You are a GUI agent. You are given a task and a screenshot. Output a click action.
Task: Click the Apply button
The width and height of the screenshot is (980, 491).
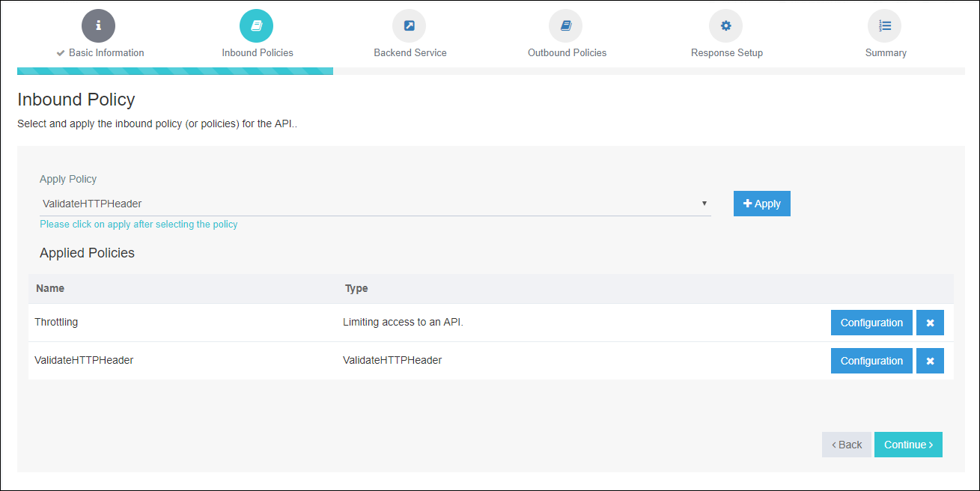[x=761, y=203]
